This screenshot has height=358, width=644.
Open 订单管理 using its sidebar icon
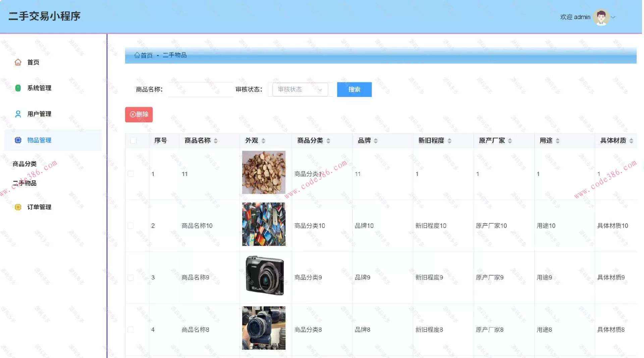[18, 207]
